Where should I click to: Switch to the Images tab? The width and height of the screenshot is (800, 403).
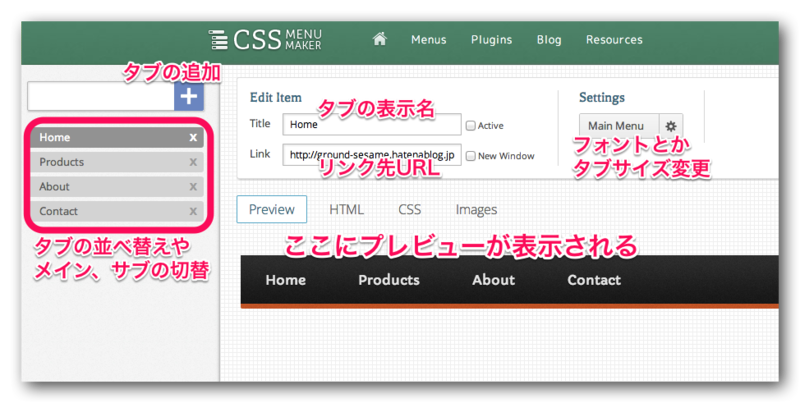476,210
